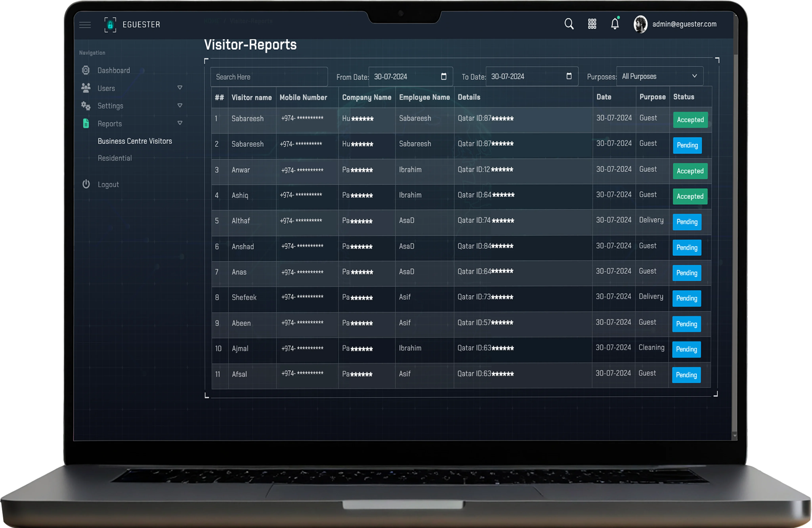This screenshot has height=528, width=812.
Task: Open the notifications bell icon
Action: (615, 24)
